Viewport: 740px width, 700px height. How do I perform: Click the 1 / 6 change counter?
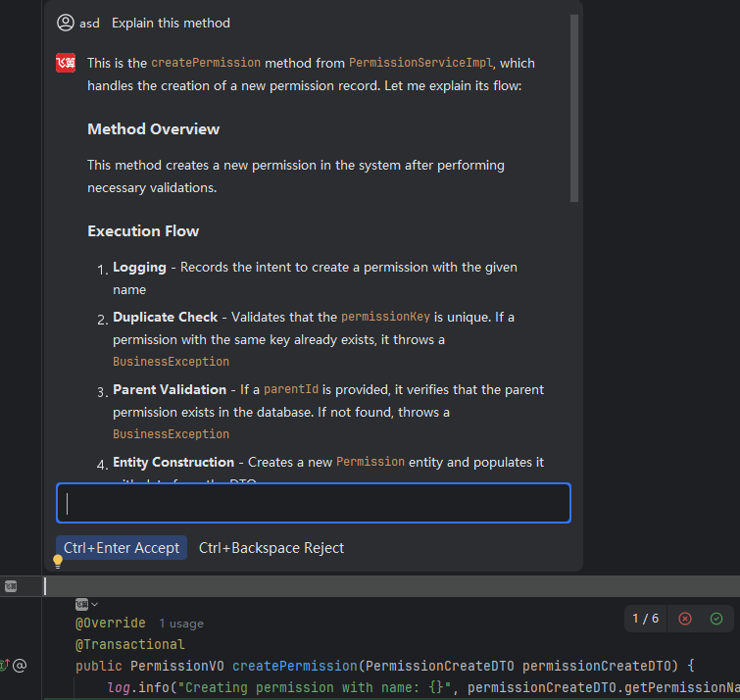pyautogui.click(x=646, y=619)
